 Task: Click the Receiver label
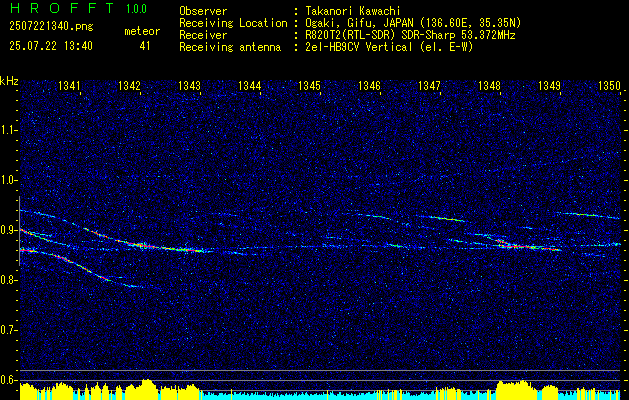(203, 35)
